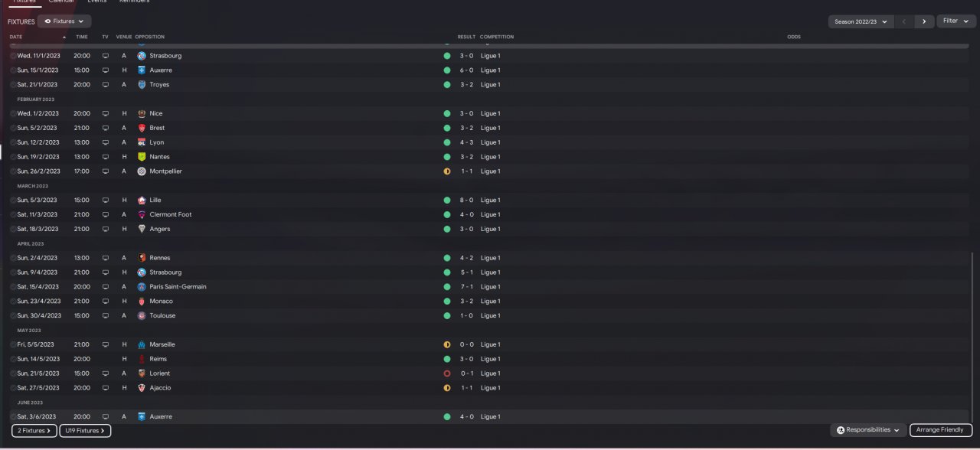Screen dimensions: 980x450
Task: Click the Lyon club crest icon
Action: point(142,142)
